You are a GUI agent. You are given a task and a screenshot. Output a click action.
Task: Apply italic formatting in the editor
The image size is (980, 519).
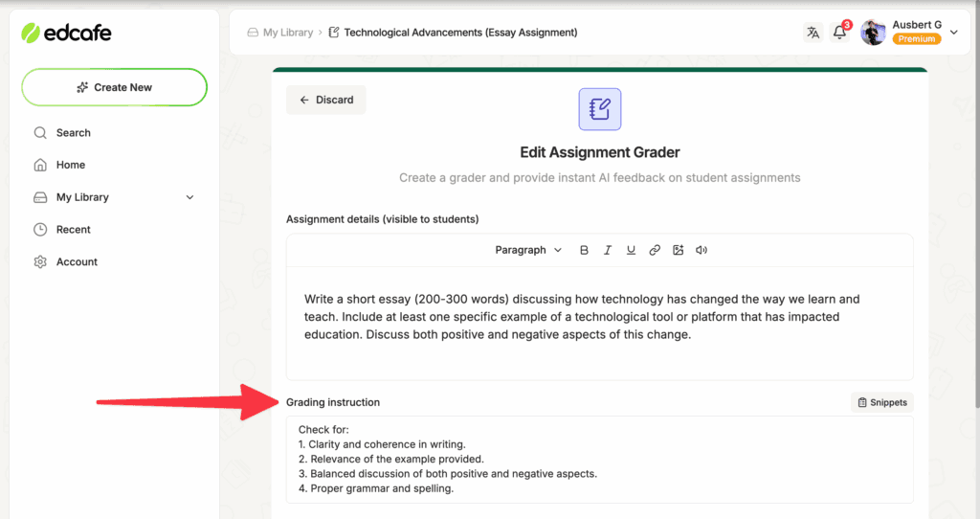click(608, 250)
